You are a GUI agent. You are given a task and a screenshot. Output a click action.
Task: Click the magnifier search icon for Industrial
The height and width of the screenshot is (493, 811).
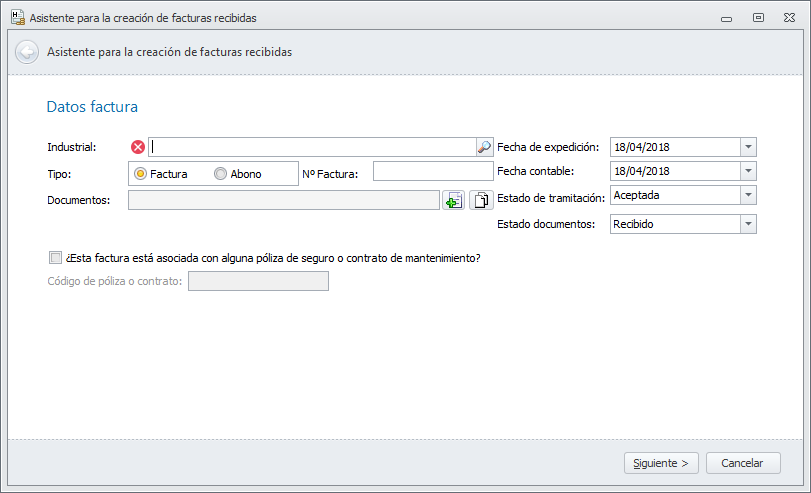[484, 147]
